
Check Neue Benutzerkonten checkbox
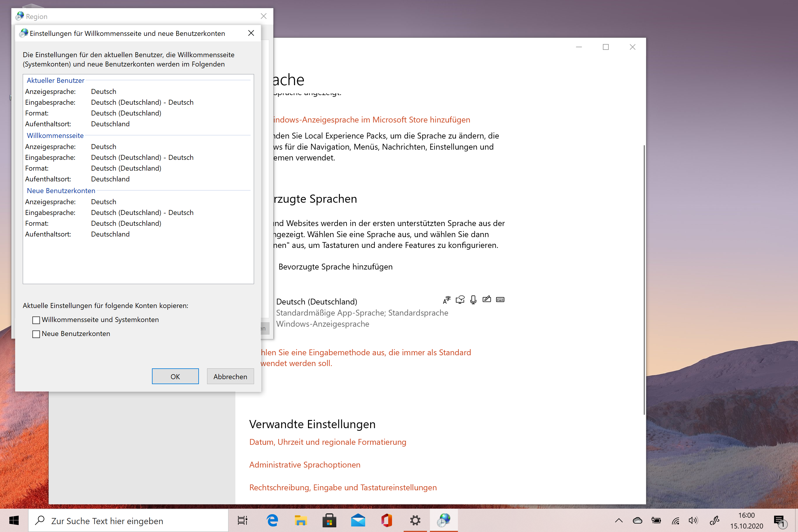pyautogui.click(x=36, y=334)
